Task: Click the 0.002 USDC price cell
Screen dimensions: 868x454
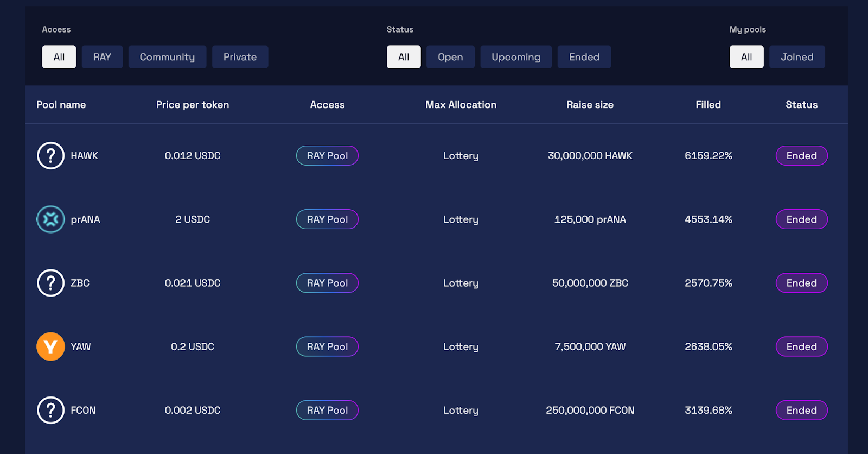Action: click(193, 410)
